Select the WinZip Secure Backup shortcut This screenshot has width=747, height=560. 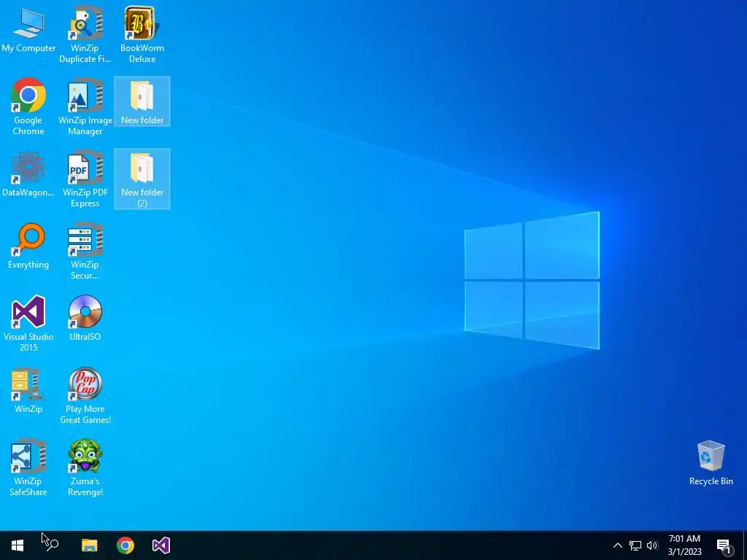(x=85, y=251)
